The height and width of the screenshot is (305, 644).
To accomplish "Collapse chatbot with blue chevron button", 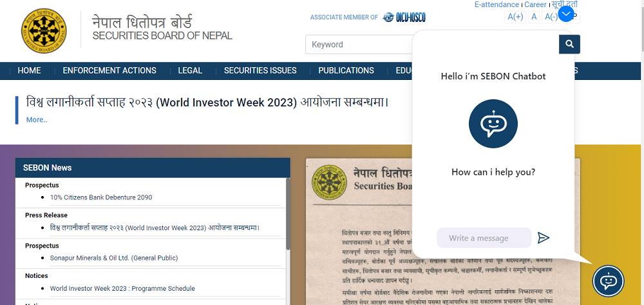I will coord(566,14).
